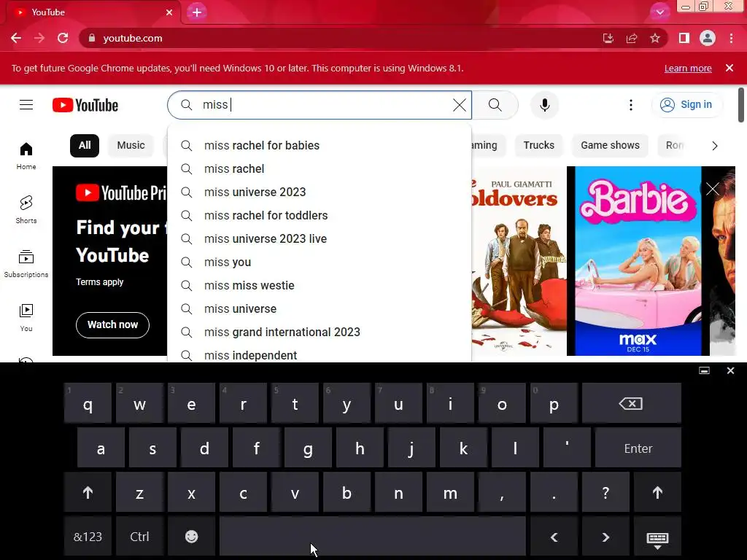Viewport: 747px width, 560px height.
Task: Tap the backspace key on keyboard
Action: [x=631, y=404]
